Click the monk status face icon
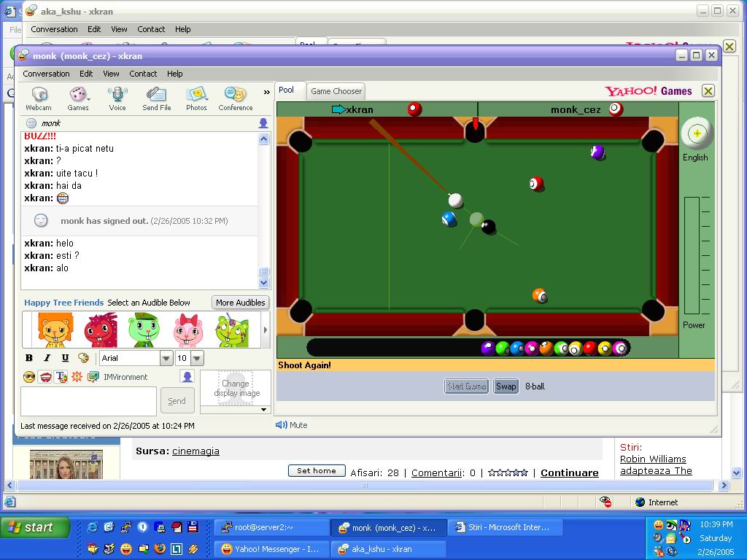Image resolution: width=747 pixels, height=560 pixels. click(x=31, y=123)
